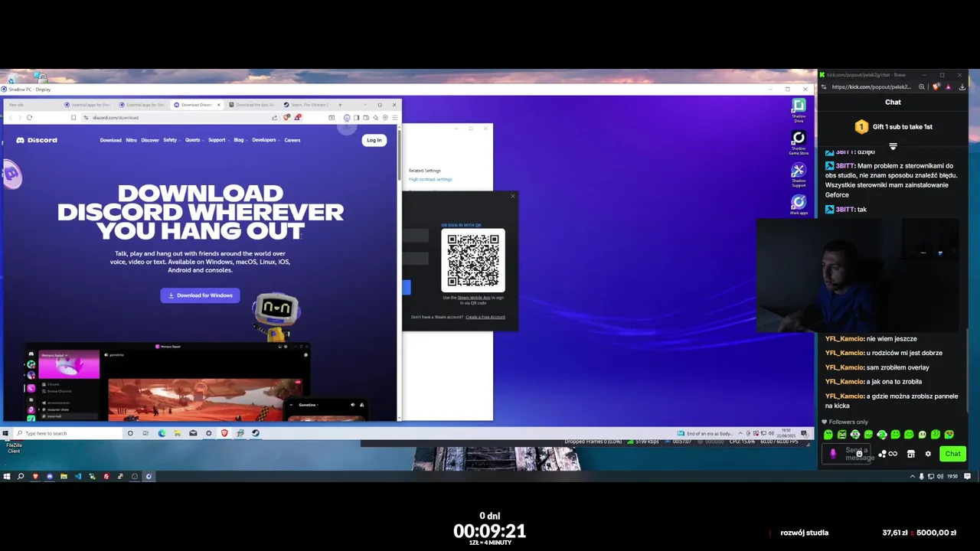The height and width of the screenshot is (551, 980).
Task: Switch to the Steam browser tab
Action: click(306, 105)
